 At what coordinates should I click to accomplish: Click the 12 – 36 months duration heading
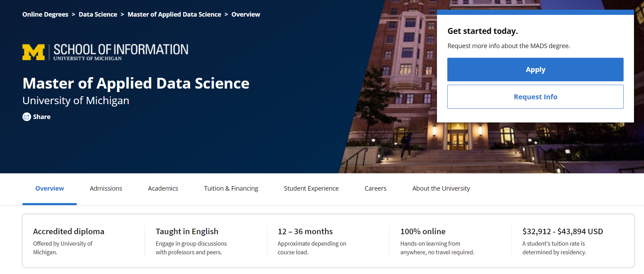(x=305, y=231)
